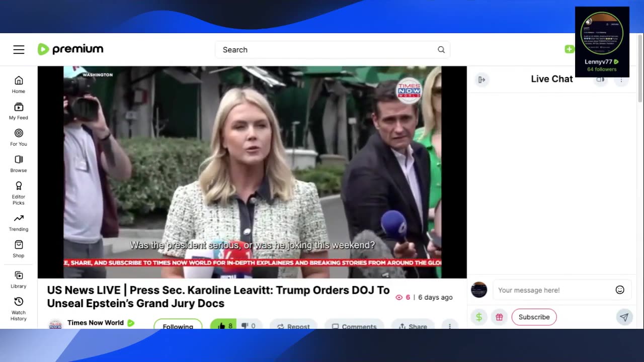Open My Feed in sidebar
Screen dimensions: 644x362
point(19,111)
